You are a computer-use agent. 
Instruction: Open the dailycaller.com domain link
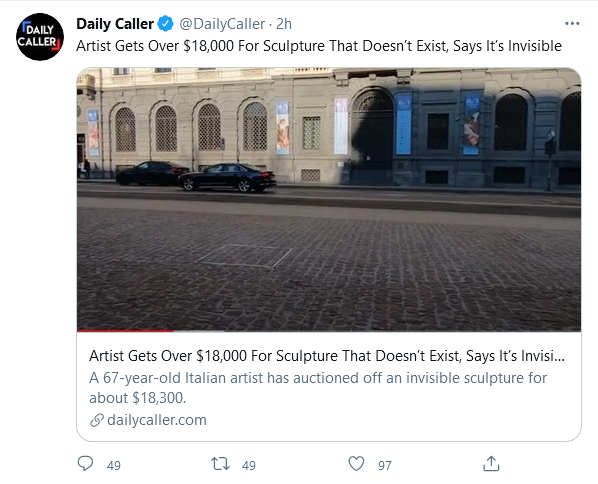click(157, 420)
